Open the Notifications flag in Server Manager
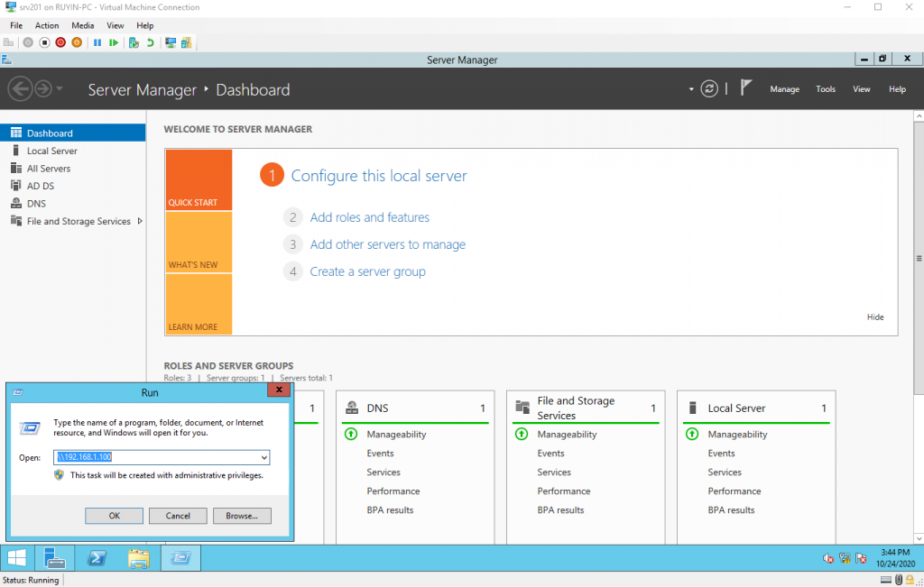The height and width of the screenshot is (587, 924). coord(745,87)
